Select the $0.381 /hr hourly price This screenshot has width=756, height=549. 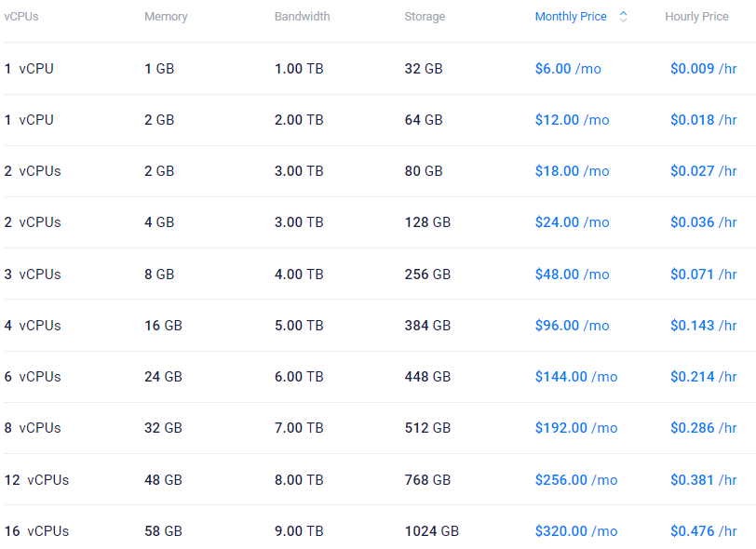(703, 480)
